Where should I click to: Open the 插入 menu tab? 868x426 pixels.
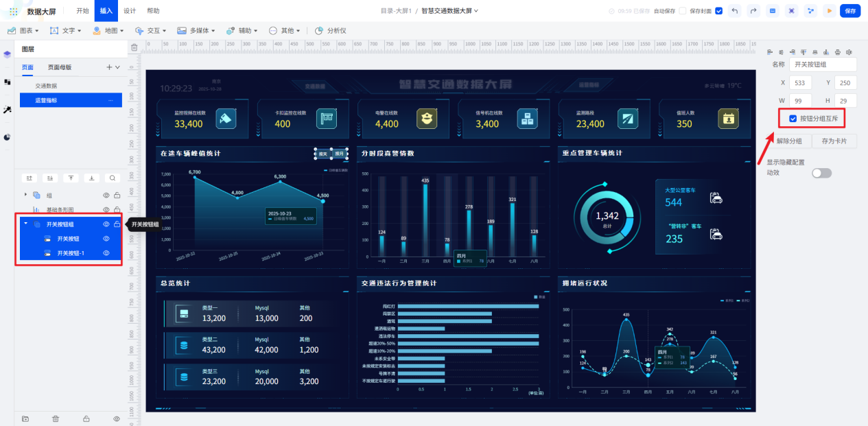pos(106,11)
